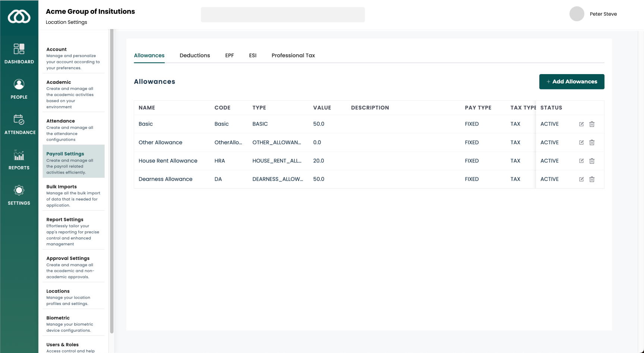644x353 pixels.
Task: Open Bulk Imports settings
Action: pos(73,195)
